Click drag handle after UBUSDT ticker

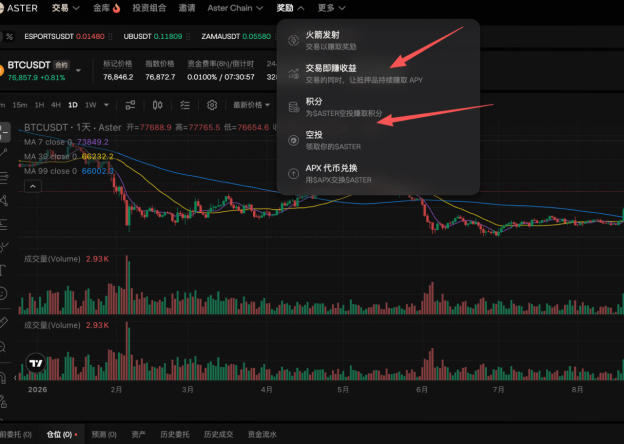[188, 37]
